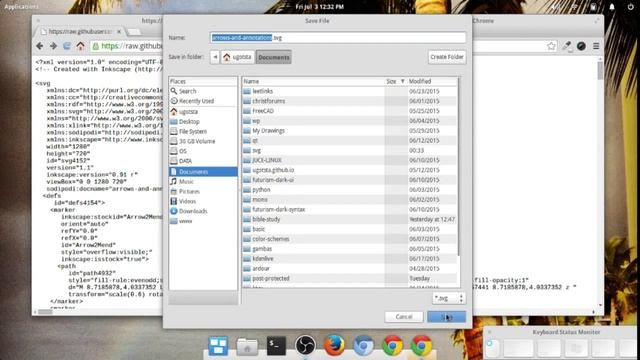Select Pictures in Places sidebar
The width and height of the screenshot is (640, 360).
click(203, 191)
